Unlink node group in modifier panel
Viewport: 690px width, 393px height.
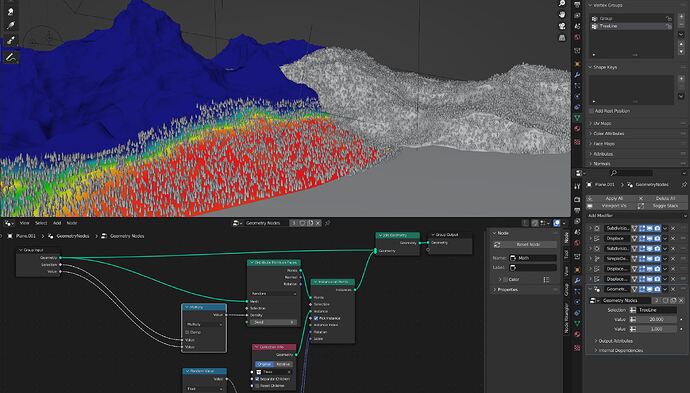click(x=681, y=300)
